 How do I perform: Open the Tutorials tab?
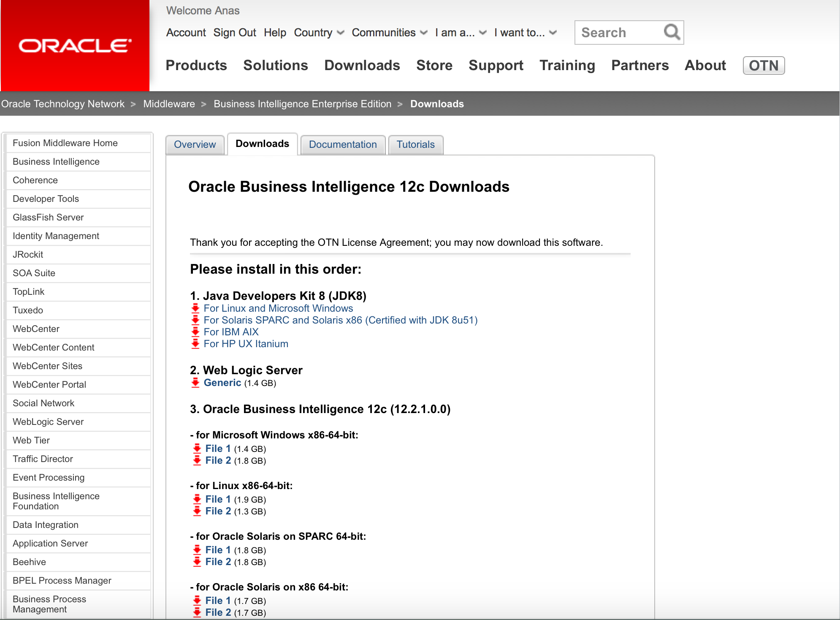tap(416, 144)
